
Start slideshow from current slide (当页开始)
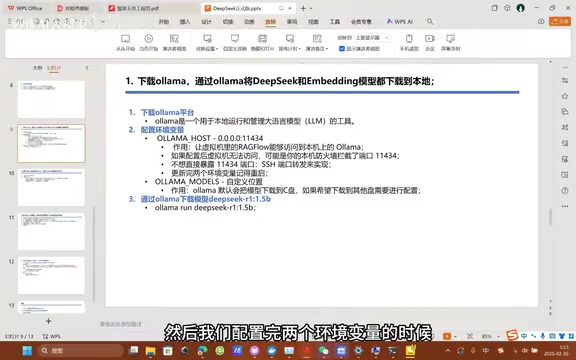[x=148, y=43]
